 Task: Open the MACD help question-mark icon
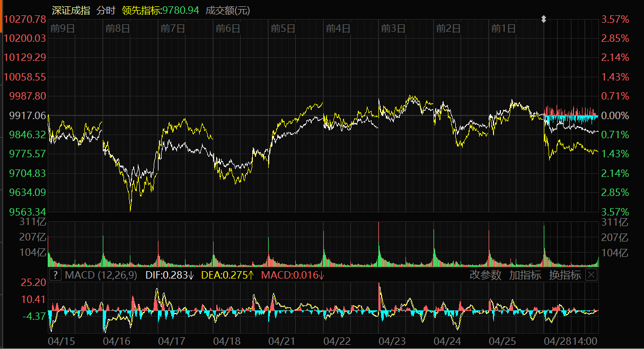click(x=55, y=275)
